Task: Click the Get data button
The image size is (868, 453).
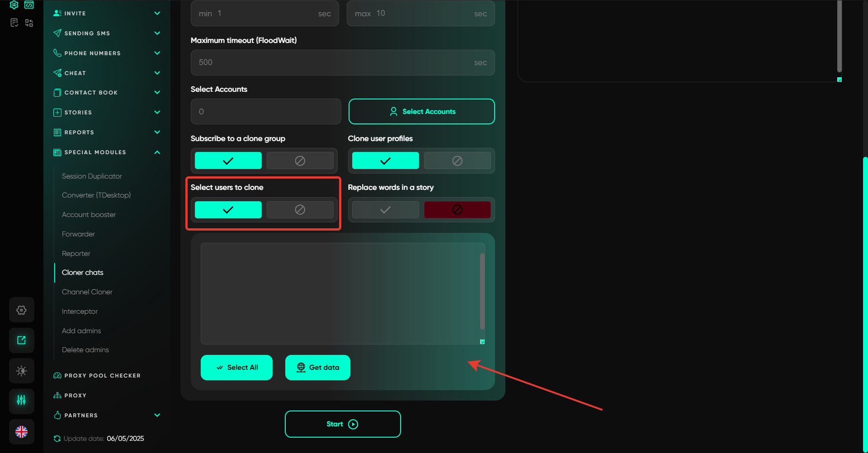Action: point(318,368)
